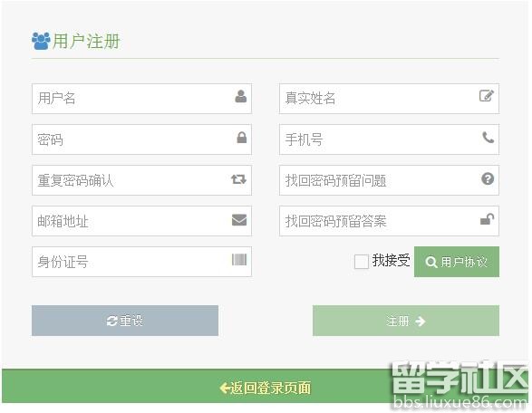
Task: Tick the 我接受 agreement checkbox
Action: point(362,262)
